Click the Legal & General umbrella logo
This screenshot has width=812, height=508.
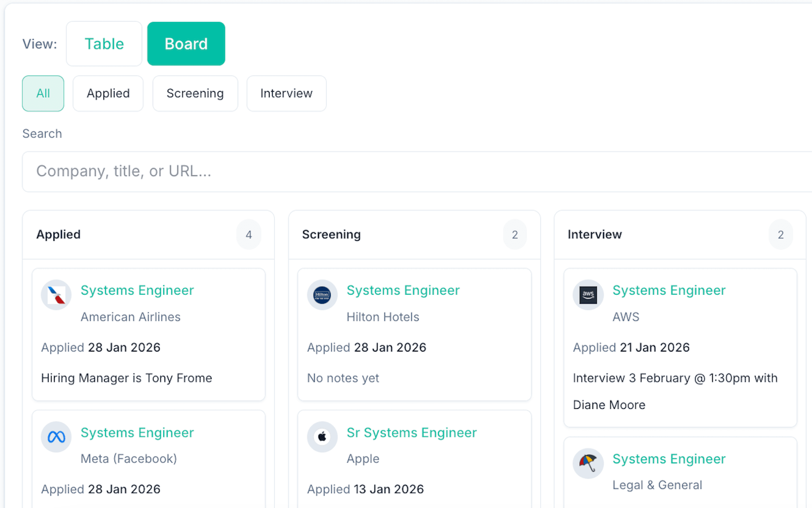(x=588, y=463)
